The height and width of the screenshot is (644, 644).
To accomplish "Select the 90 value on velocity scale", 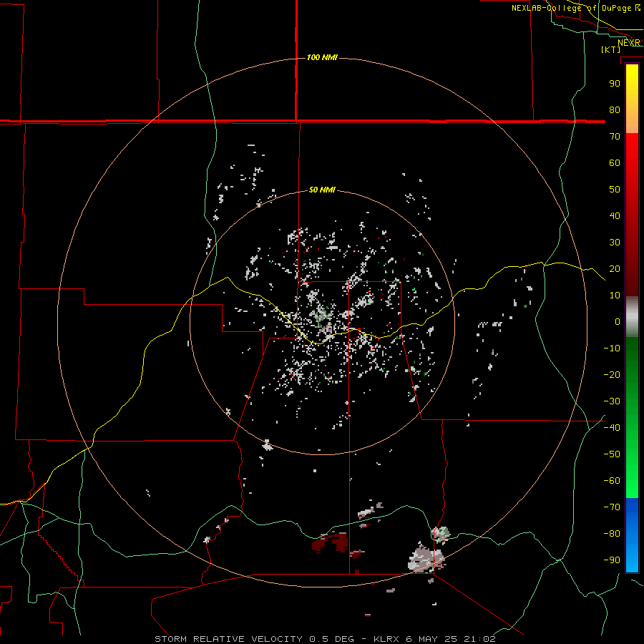I will 615,84.
